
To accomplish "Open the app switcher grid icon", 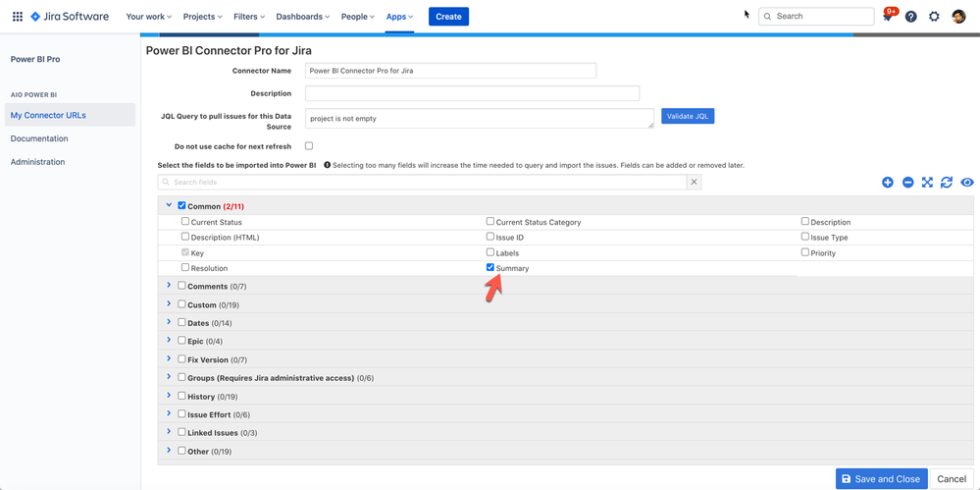I will [18, 17].
